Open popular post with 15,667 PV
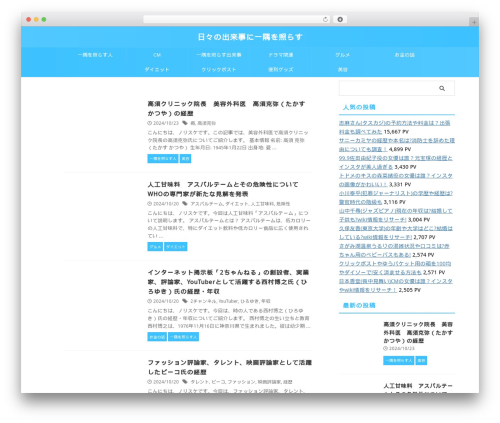The image size is (500, 423). tap(395, 127)
